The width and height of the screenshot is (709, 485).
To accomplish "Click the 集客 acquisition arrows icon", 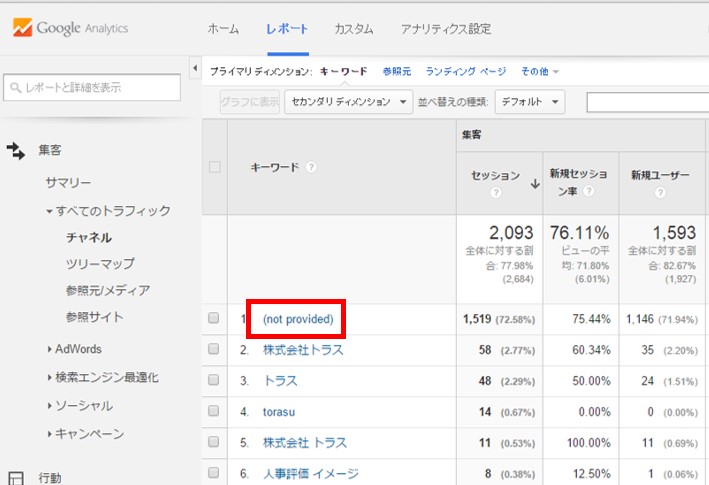I will (16, 151).
